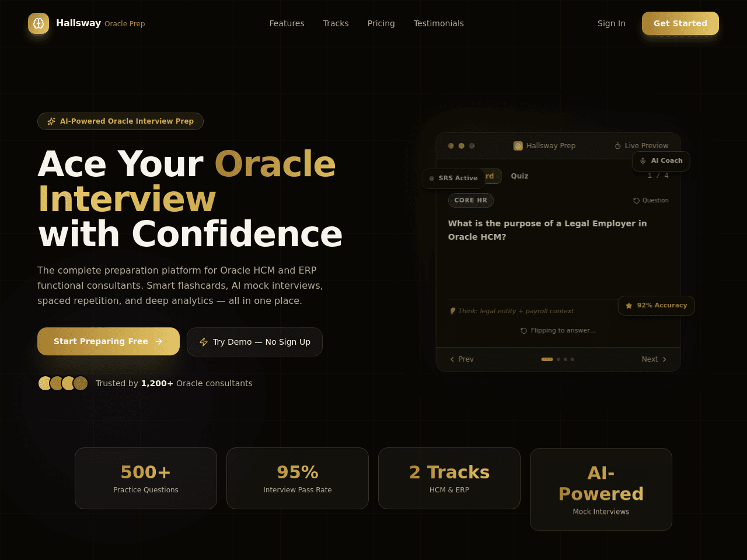
Task: Click the SRS Active floating badge
Action: [x=453, y=178]
